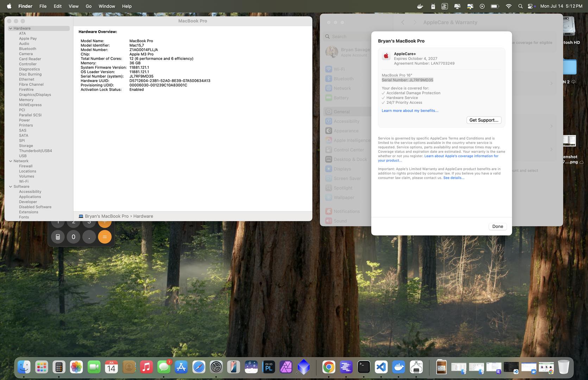Open iPhone Mirroring in the Dock
588x380 pixels.
tap(234, 367)
